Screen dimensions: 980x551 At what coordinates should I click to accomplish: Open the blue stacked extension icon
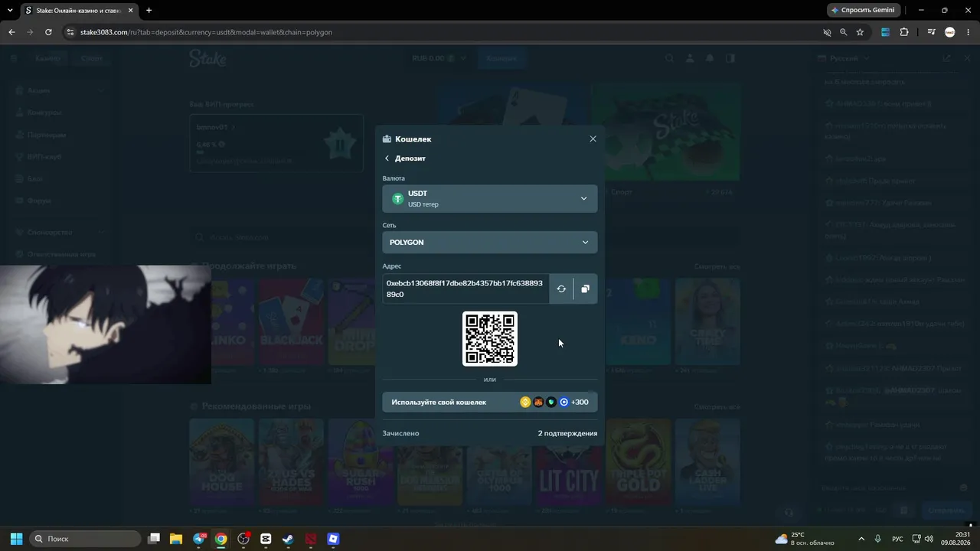pos(886,32)
